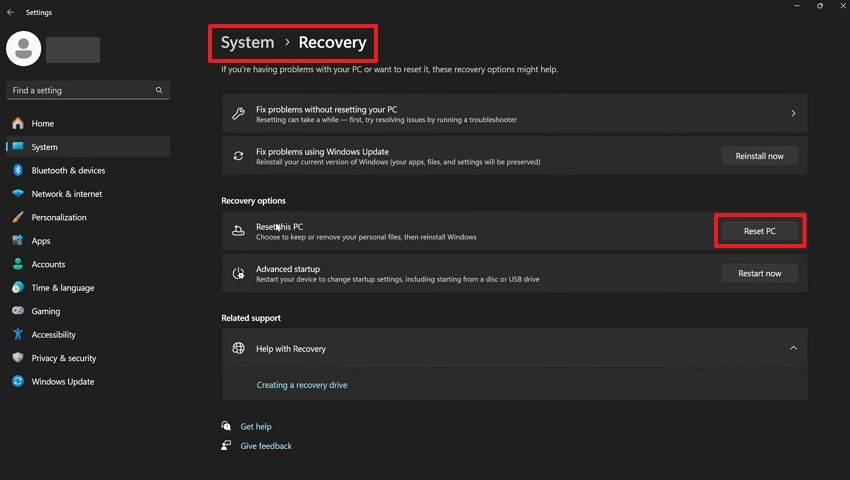Click 'Help with Recovery' label text

[291, 349]
